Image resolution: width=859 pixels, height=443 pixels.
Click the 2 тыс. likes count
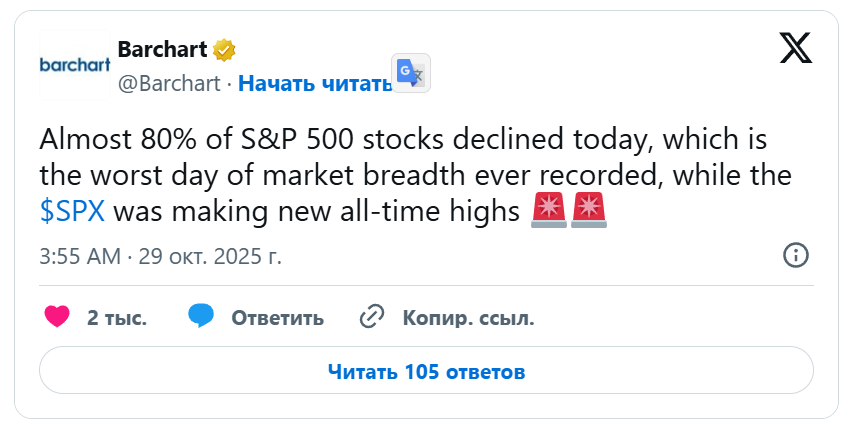point(117,318)
